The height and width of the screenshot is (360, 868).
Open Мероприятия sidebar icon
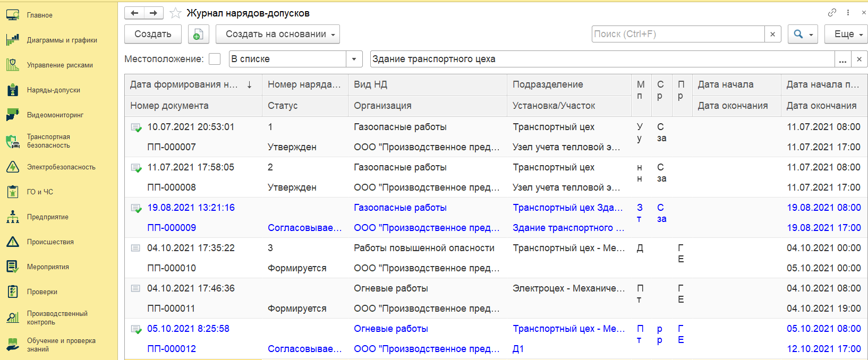13,267
